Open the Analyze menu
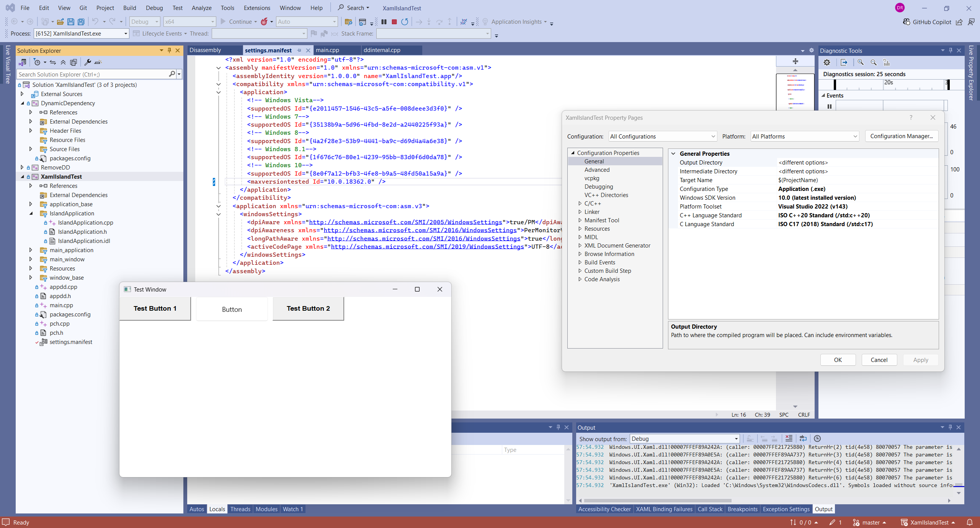The image size is (980, 528). [201, 8]
